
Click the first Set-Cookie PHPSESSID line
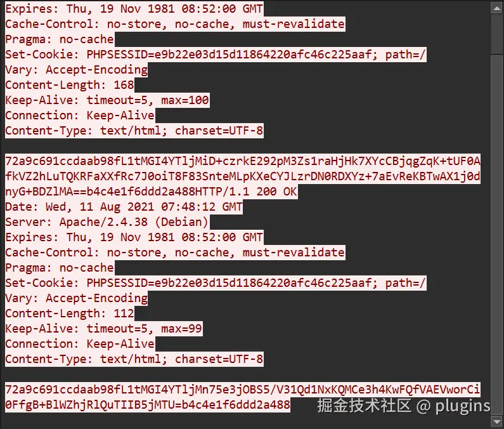click(216, 55)
